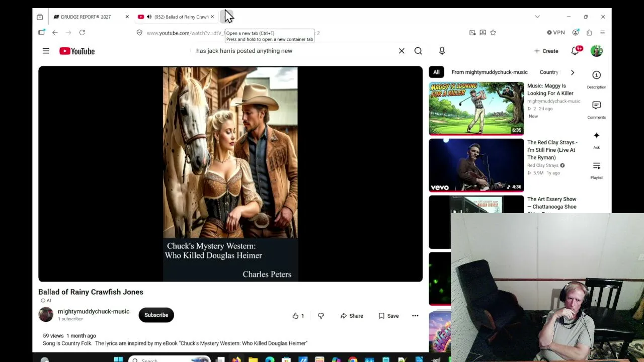Open I'm Still Fine Live At Ryman title

click(x=552, y=150)
